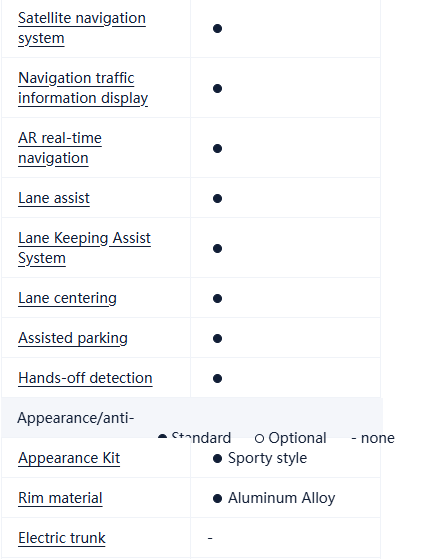Open Lane Keeping Assist System link
The image size is (430, 559).
point(85,248)
